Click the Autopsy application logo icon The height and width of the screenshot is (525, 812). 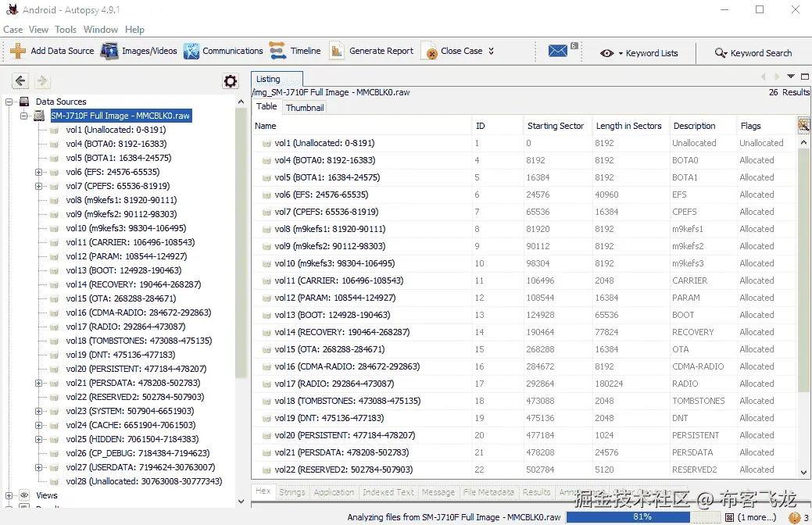point(12,9)
